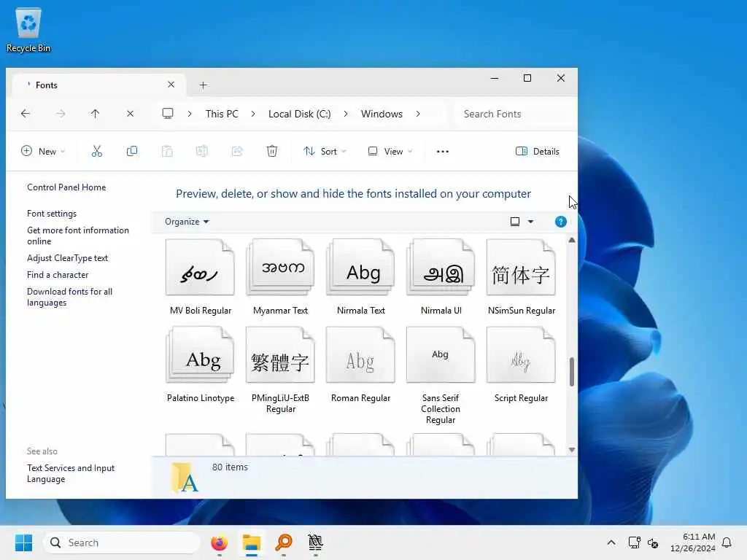Click the Paste clipboard icon

click(x=167, y=152)
